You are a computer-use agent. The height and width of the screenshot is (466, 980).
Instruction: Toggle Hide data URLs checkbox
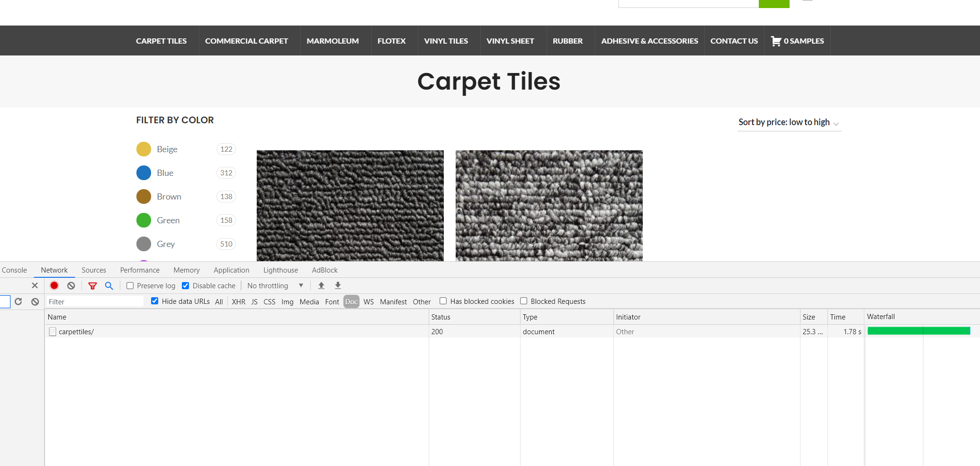(x=154, y=301)
